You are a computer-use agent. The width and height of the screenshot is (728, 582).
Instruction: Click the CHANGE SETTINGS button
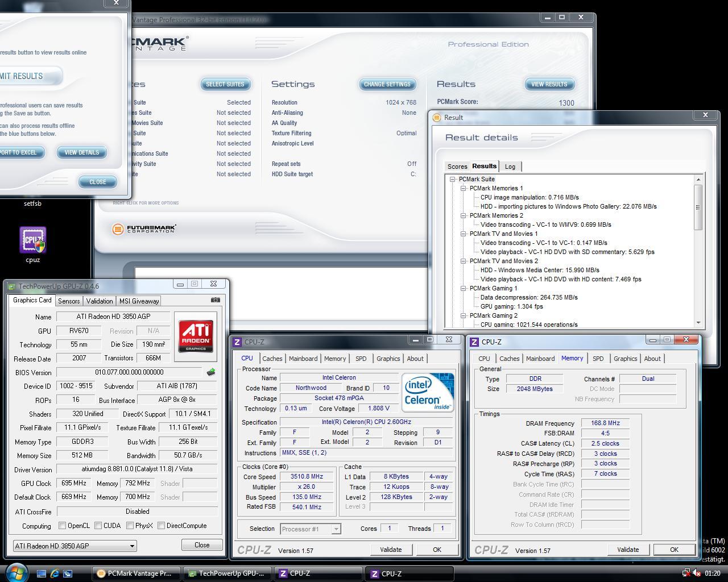pyautogui.click(x=387, y=84)
